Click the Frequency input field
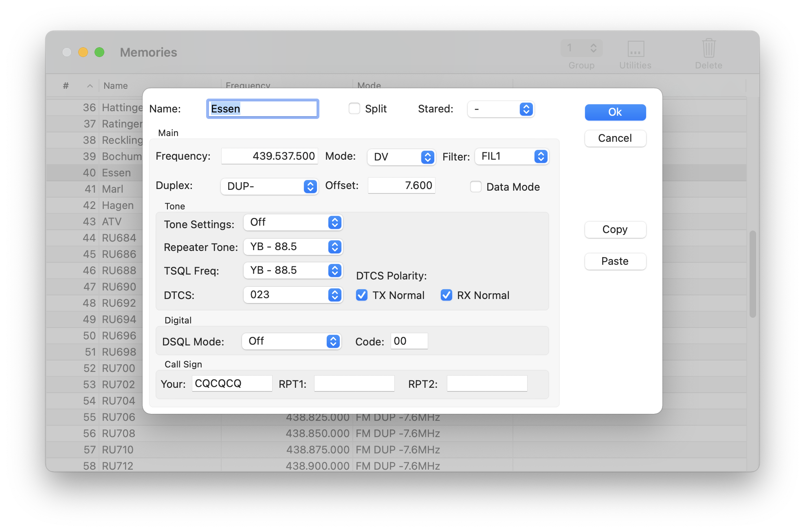The image size is (805, 532). pyautogui.click(x=269, y=156)
